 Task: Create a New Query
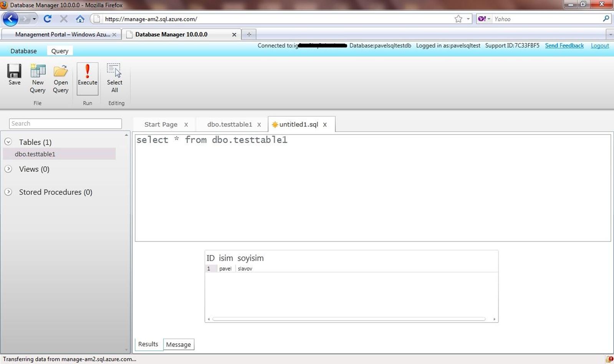pos(38,79)
